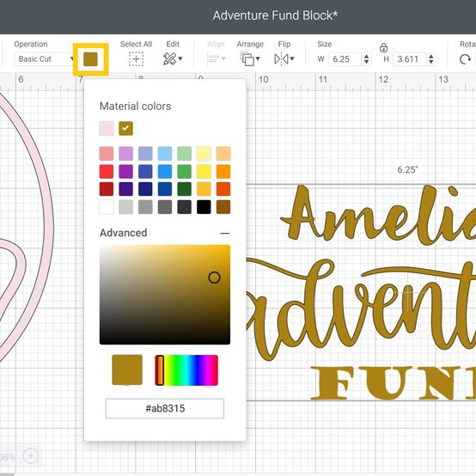Image resolution: width=476 pixels, height=476 pixels.
Task: Click the current color preview square
Action: click(127, 369)
